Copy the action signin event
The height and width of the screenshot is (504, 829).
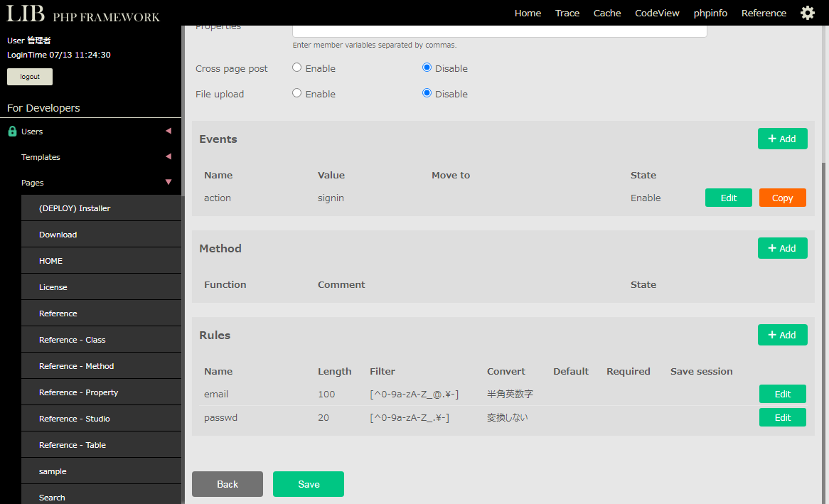tap(782, 198)
